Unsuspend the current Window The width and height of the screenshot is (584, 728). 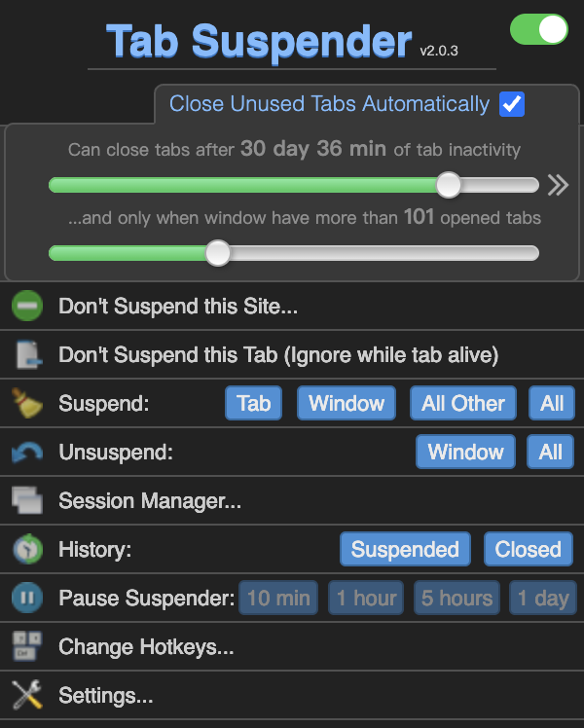[466, 452]
